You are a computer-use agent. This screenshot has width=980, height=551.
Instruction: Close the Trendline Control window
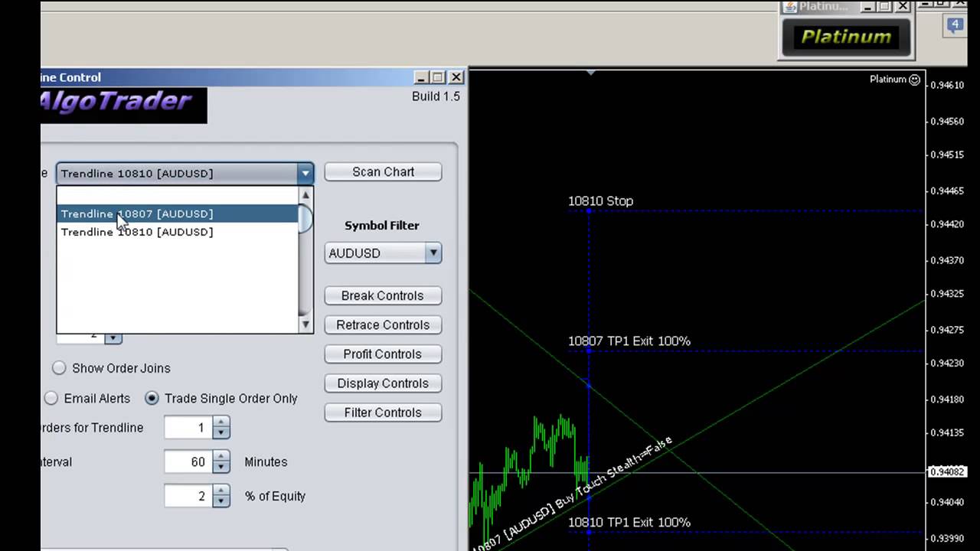[x=456, y=77]
